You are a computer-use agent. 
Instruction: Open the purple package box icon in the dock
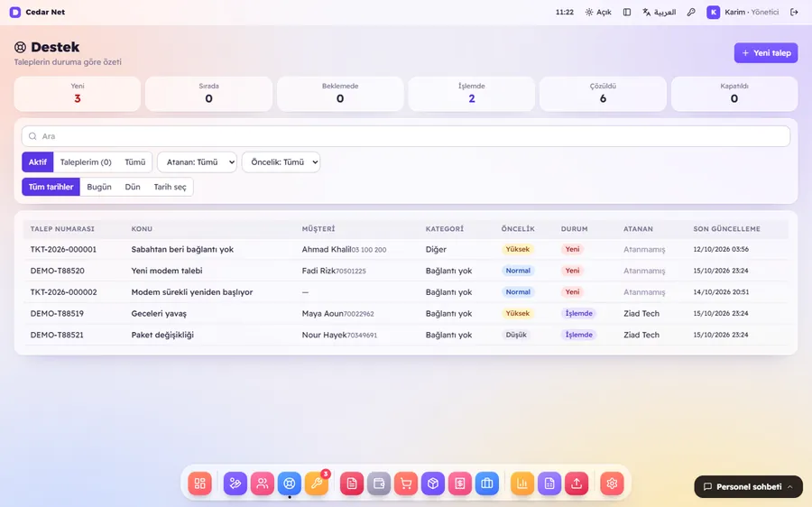[x=433, y=484]
